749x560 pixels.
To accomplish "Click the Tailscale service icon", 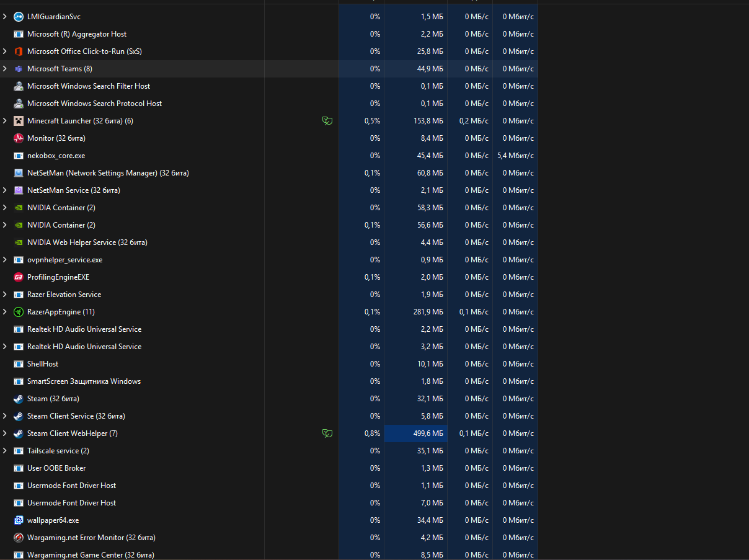I will click(x=19, y=451).
